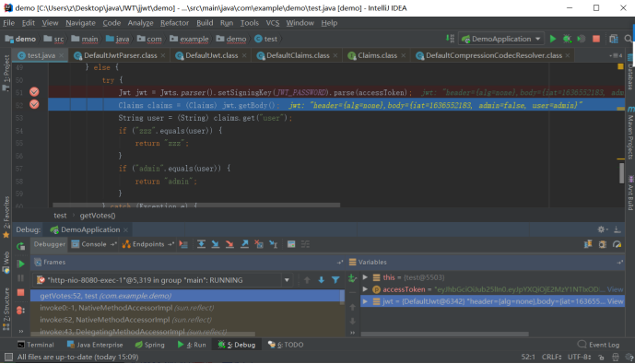Toggle breakpoint on line 51
The width and height of the screenshot is (635, 364).
pos(34,92)
